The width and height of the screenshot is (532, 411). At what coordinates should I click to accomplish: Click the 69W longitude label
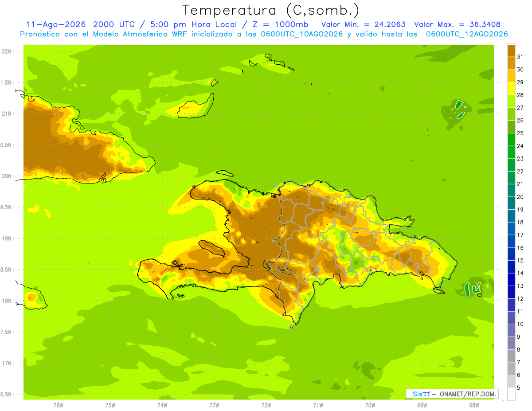422,404
